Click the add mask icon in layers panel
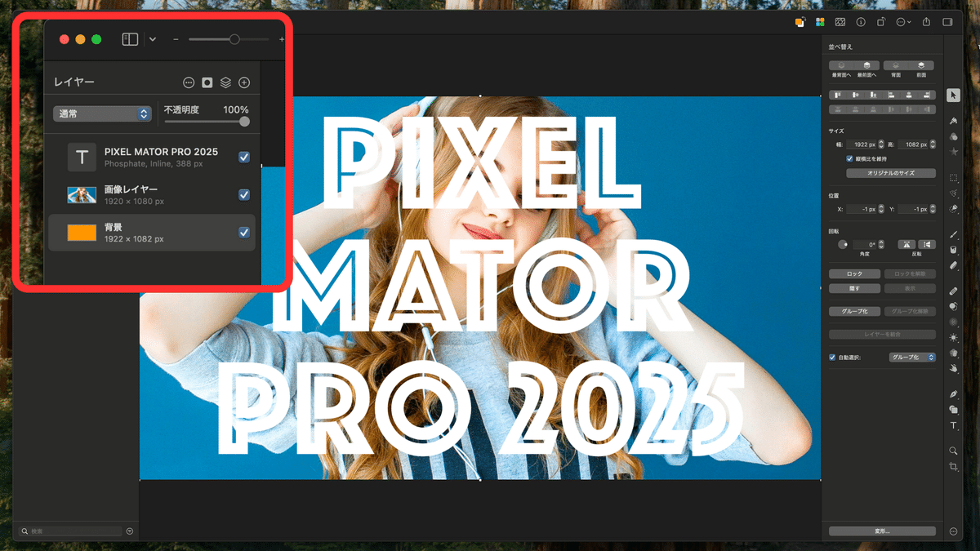The image size is (980, 551). click(207, 82)
